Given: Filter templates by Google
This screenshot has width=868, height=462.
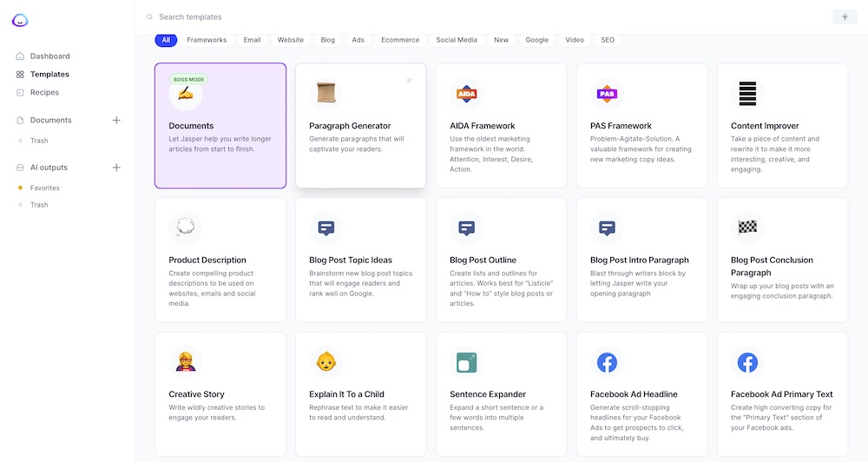Looking at the screenshot, I should pyautogui.click(x=537, y=40).
